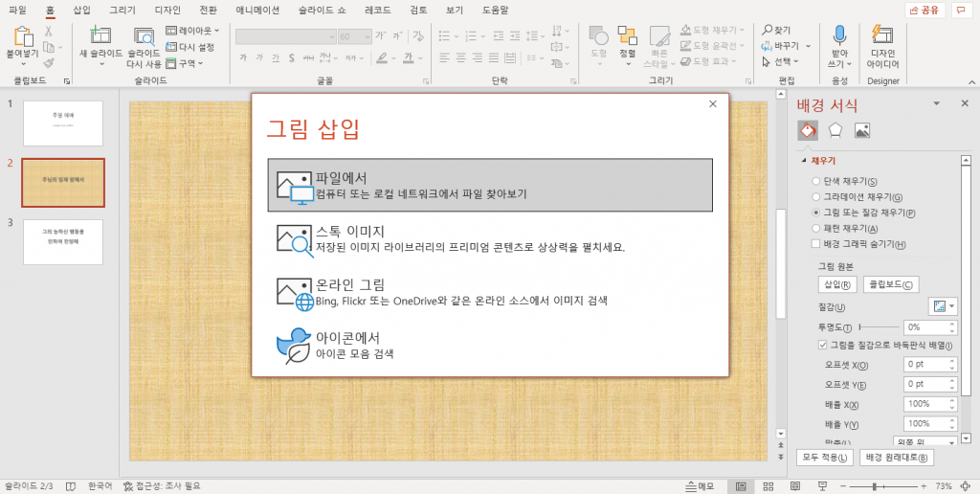Select the Fill & Line paint bucket tab

pyautogui.click(x=808, y=130)
